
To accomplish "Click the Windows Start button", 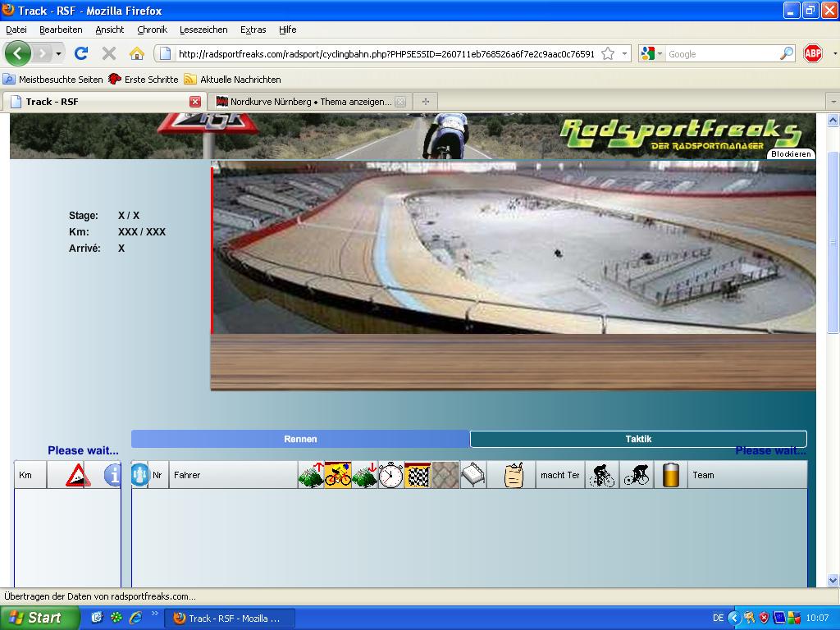I will point(39,618).
